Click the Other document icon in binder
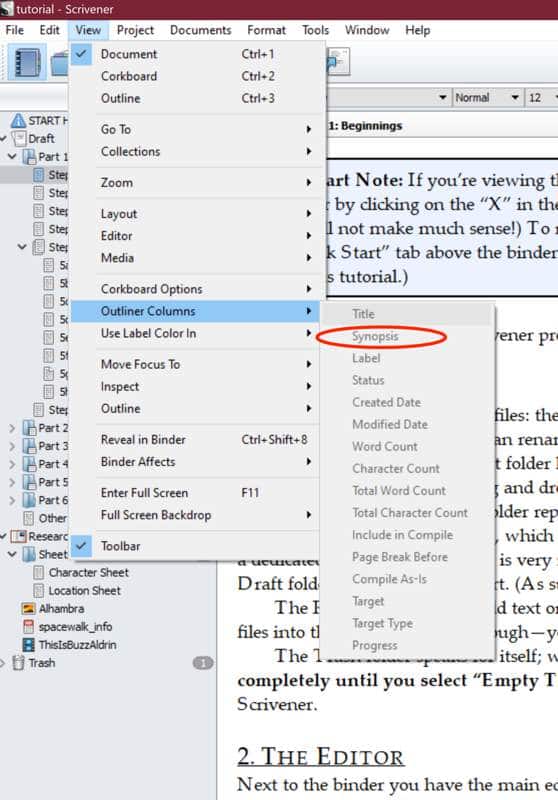558x800 pixels. coord(29,518)
